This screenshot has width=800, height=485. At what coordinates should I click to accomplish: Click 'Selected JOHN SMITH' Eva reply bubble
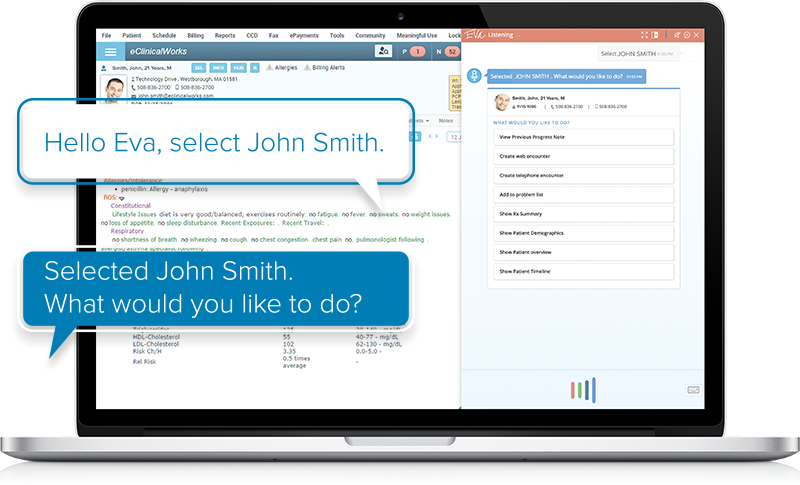[566, 76]
